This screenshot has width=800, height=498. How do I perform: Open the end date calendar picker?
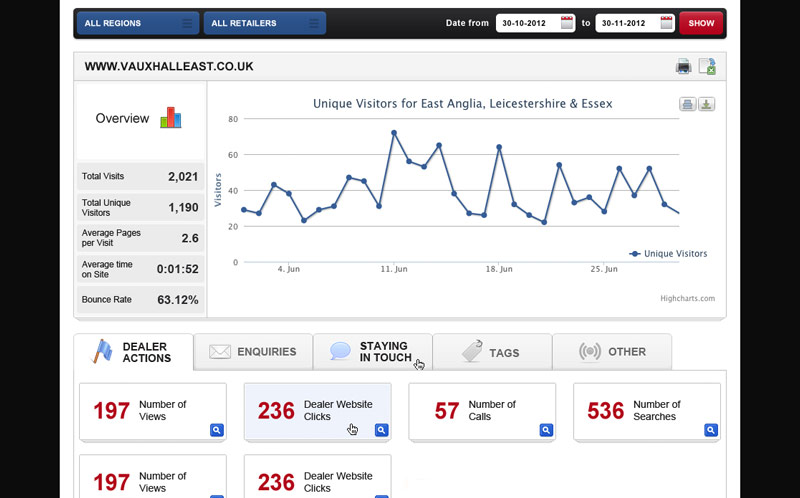coord(667,23)
